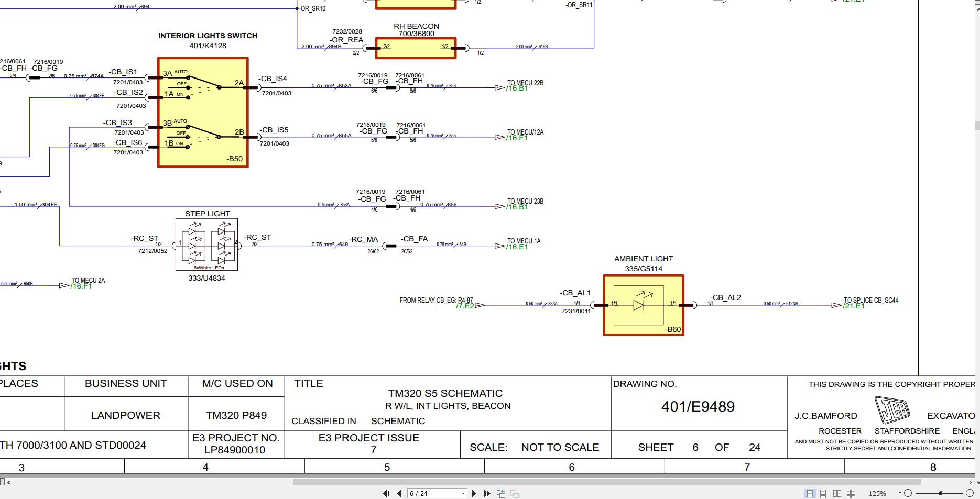Open the page number dropdown arrow
The height and width of the screenshot is (499, 980).
463,493
